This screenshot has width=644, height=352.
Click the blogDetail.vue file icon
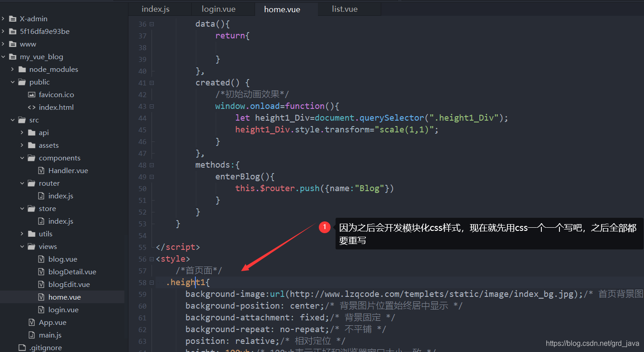click(x=41, y=272)
